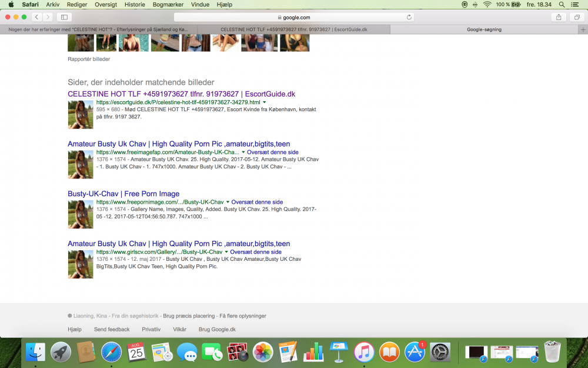
Task: Open Numbers from the Dock
Action: [x=313, y=353]
